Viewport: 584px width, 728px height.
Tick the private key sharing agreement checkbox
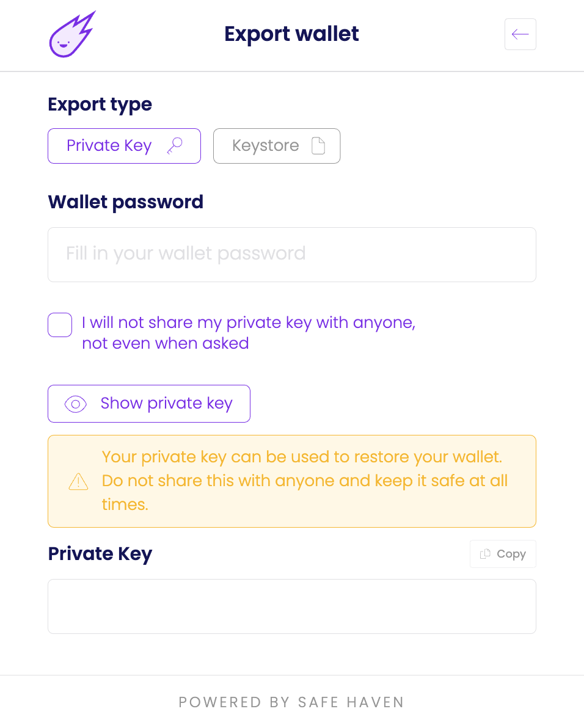tap(60, 325)
